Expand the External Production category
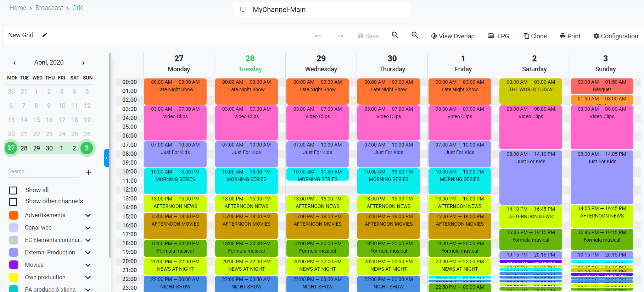This screenshot has width=644, height=292. tap(88, 253)
